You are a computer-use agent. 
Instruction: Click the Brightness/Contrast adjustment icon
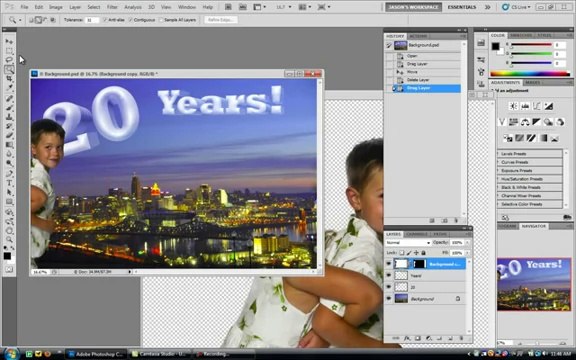(x=513, y=106)
